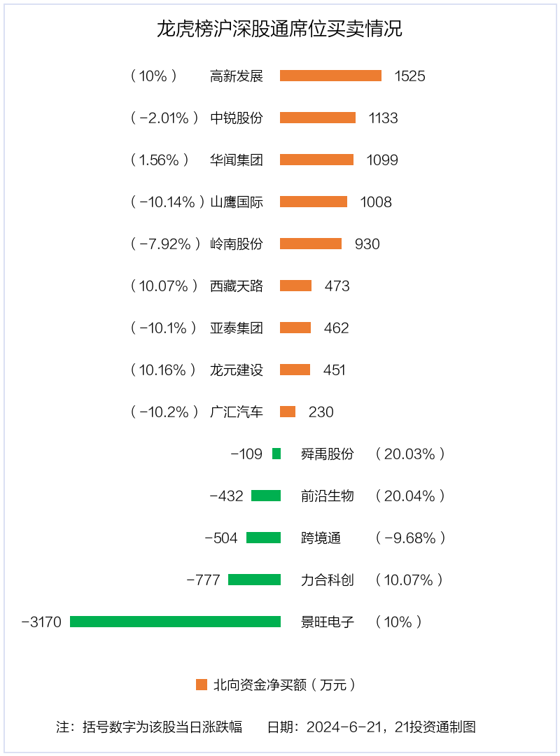Click the 1525 value label
The width and height of the screenshot is (560, 756).
(x=409, y=76)
